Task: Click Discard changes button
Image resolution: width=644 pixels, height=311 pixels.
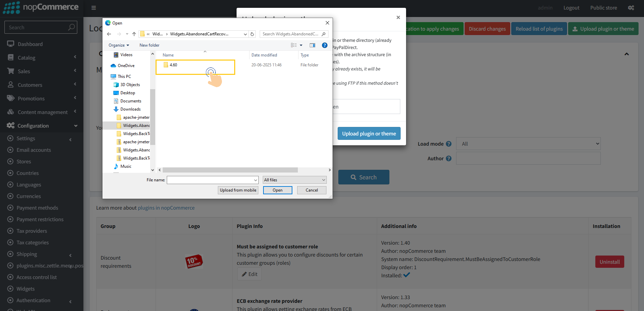Action: click(x=487, y=29)
